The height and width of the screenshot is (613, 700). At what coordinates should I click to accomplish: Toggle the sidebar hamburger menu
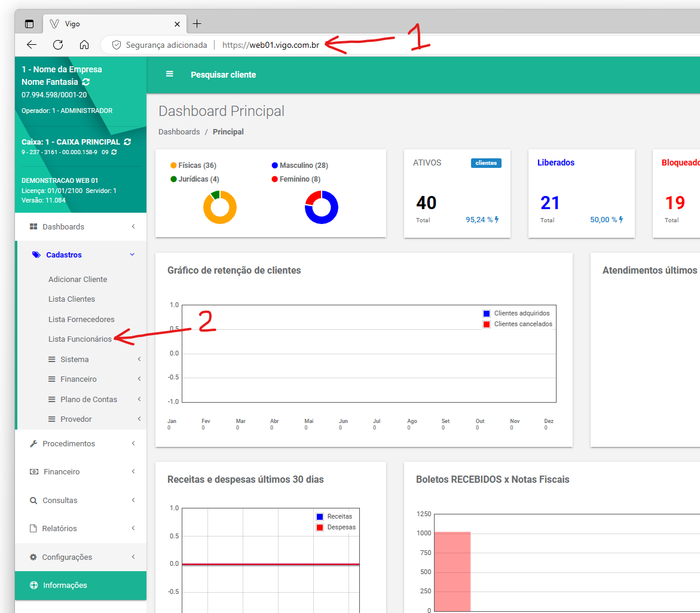170,74
